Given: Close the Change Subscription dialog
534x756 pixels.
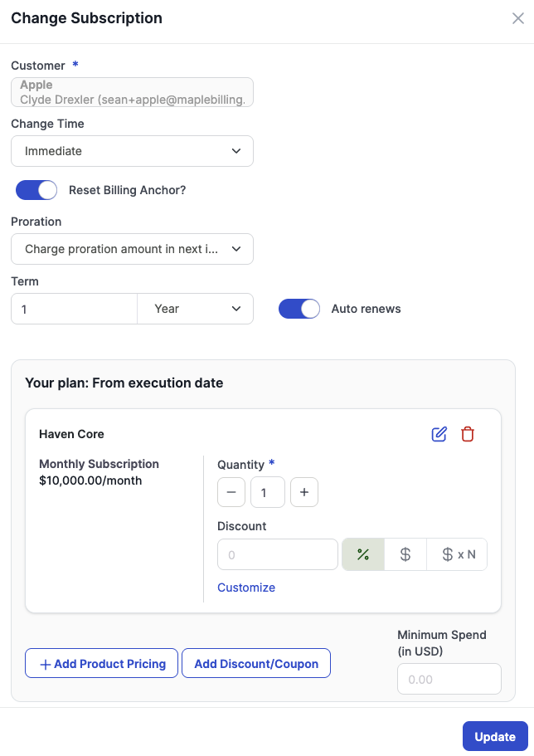Looking at the screenshot, I should (518, 18).
